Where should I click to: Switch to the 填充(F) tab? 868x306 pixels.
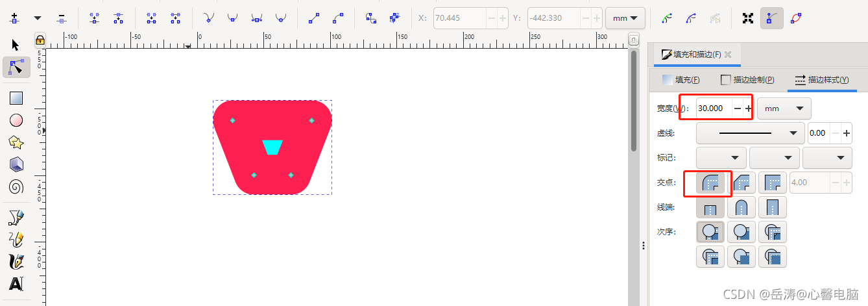[681, 80]
